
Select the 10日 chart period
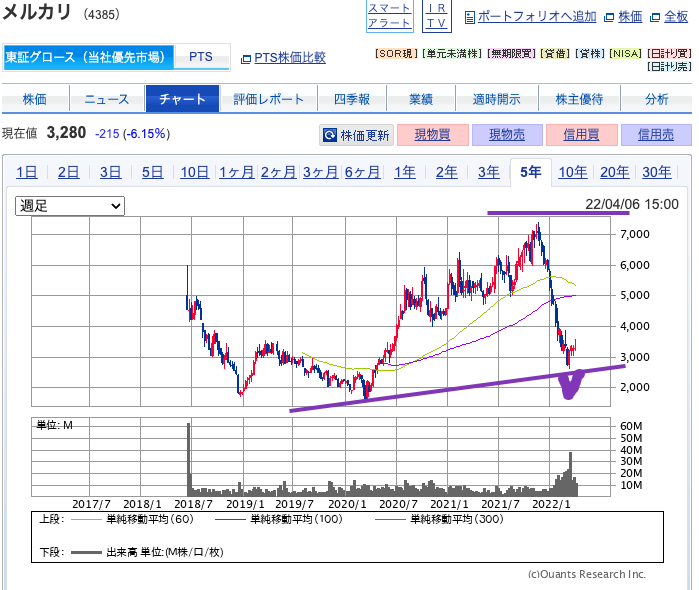pos(195,172)
